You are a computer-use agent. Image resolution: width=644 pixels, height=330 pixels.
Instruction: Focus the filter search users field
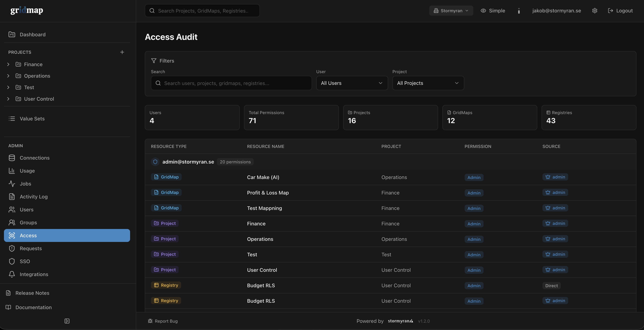coord(231,83)
